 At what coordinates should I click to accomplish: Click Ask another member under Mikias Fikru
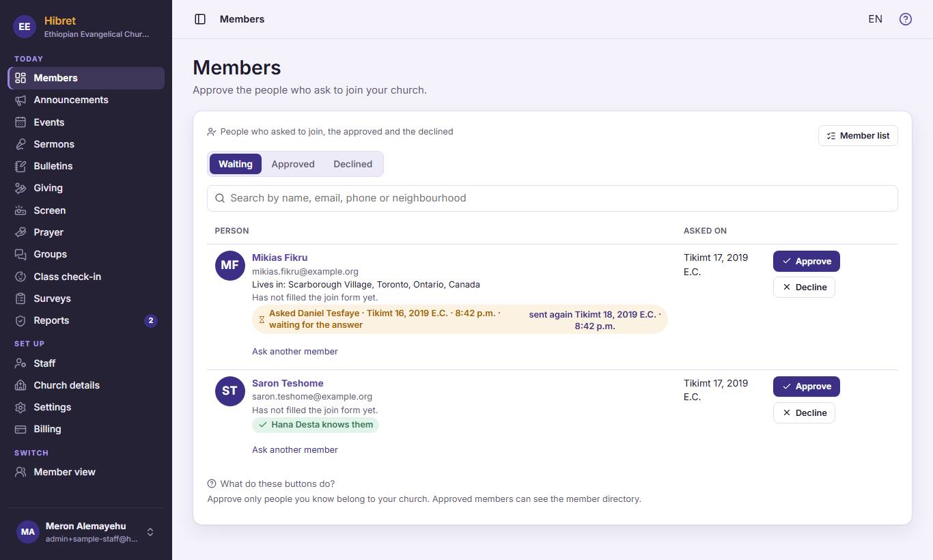point(295,351)
